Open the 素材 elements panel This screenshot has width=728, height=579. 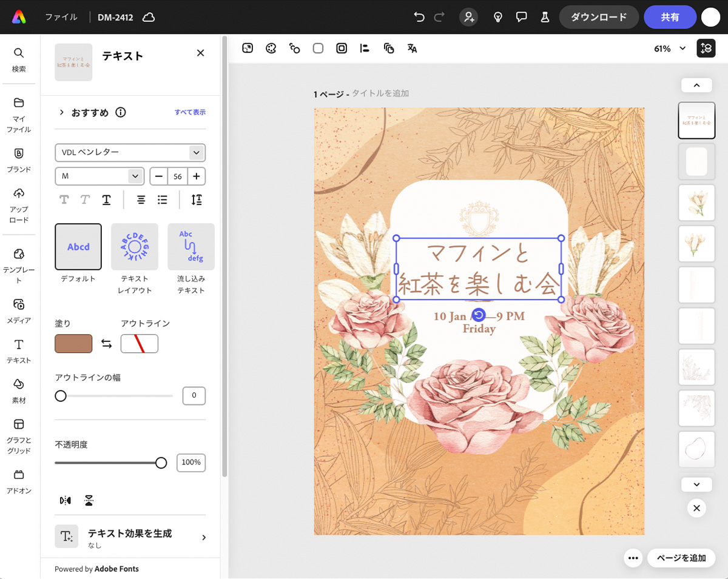19,391
